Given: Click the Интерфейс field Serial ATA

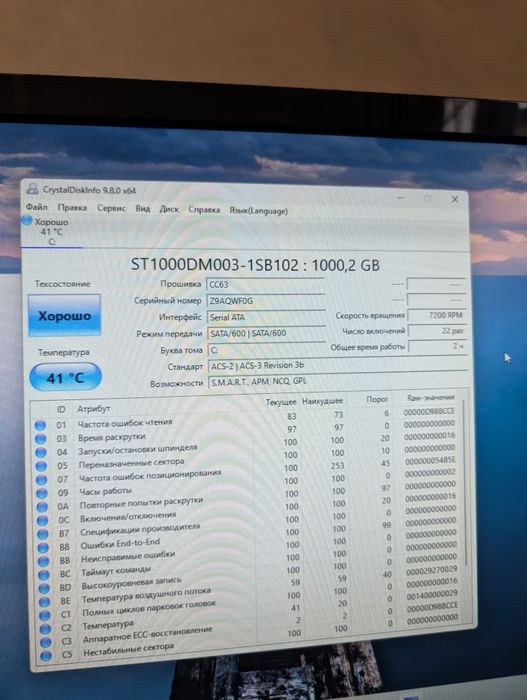Looking at the screenshot, I should click(x=267, y=317).
